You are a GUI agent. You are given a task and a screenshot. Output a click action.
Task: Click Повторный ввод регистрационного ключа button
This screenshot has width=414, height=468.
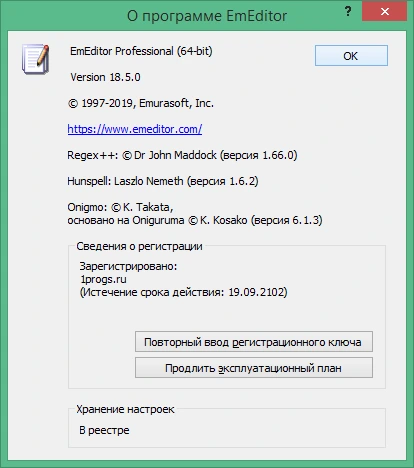(254, 342)
